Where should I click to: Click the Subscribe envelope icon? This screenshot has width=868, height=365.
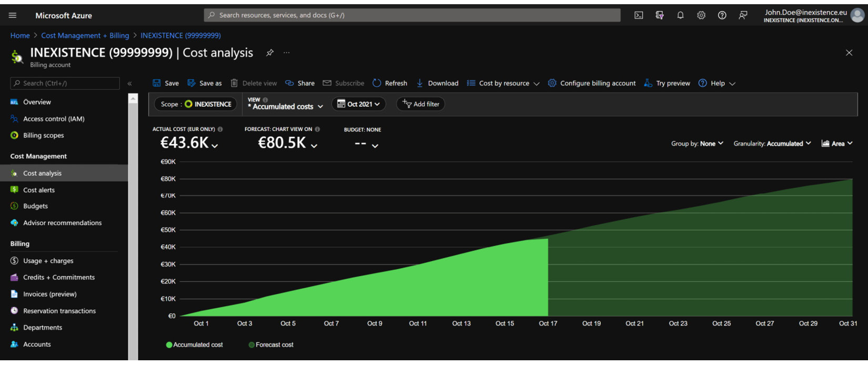click(327, 83)
